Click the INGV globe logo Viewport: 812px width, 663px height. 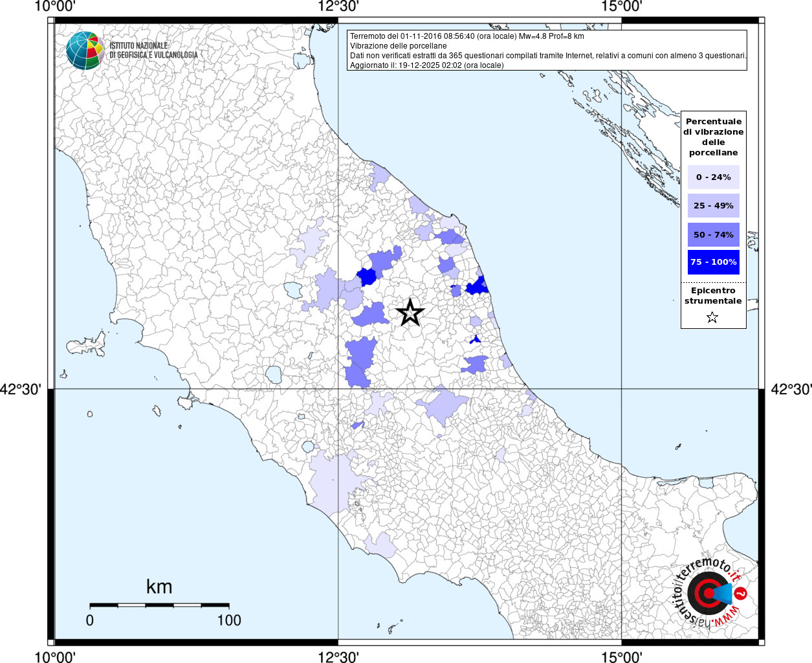pos(85,51)
